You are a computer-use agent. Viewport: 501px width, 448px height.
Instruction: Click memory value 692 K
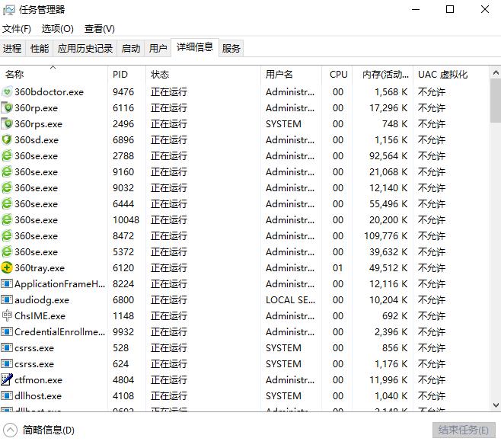click(x=394, y=316)
